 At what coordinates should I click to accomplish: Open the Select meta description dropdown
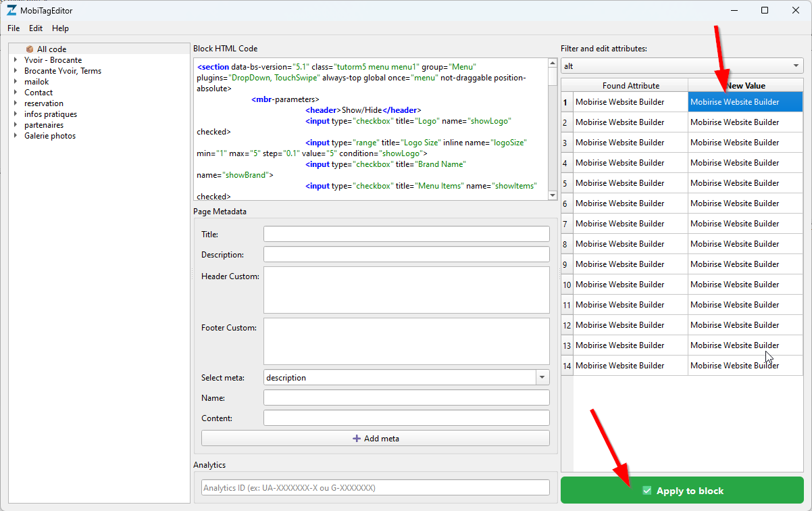pos(406,378)
